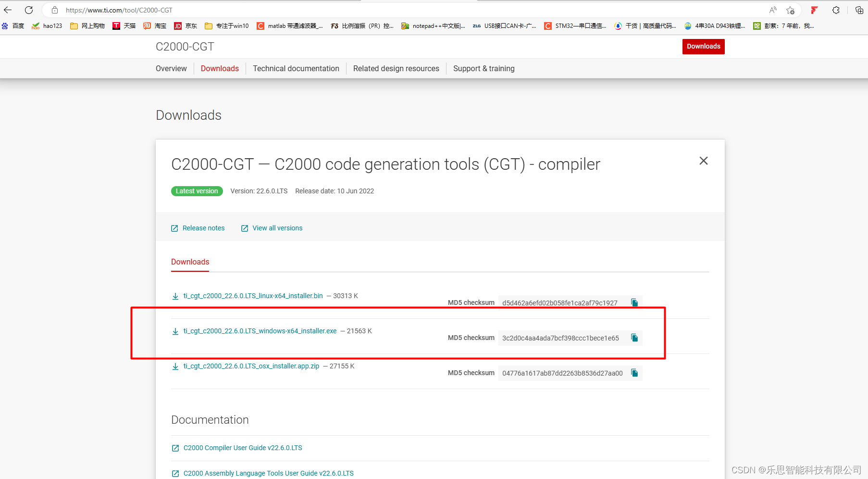This screenshot has height=479, width=868.
Task: Open the matlab 带通滤波器 bookmark
Action: 290,26
